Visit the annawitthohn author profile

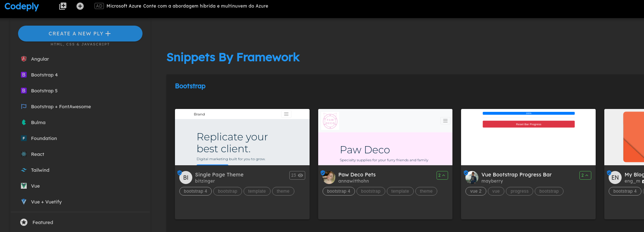click(x=354, y=181)
